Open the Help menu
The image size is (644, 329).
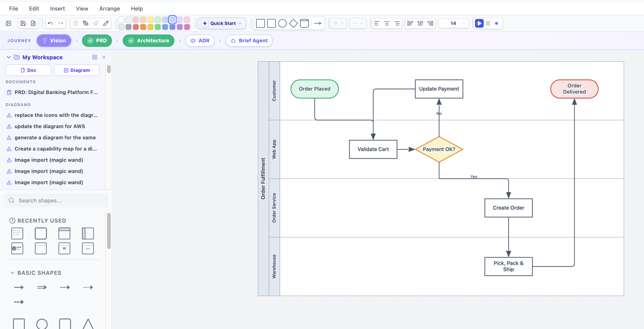point(137,8)
